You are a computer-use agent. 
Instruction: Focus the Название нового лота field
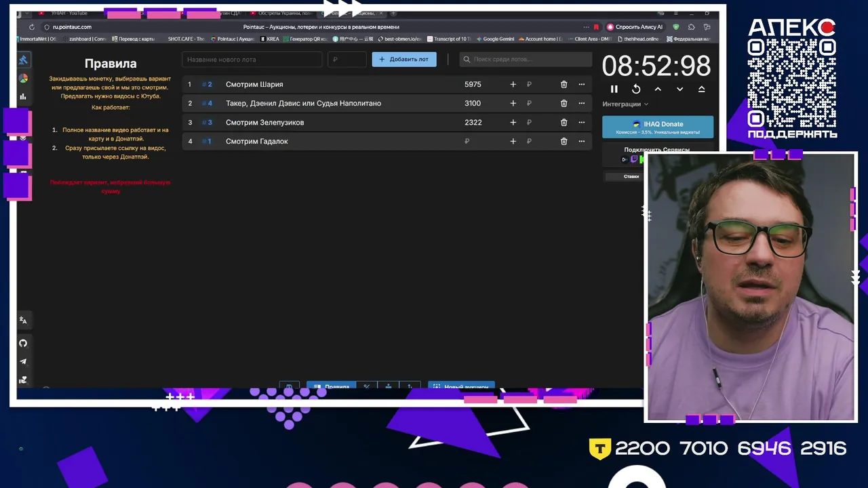click(252, 59)
